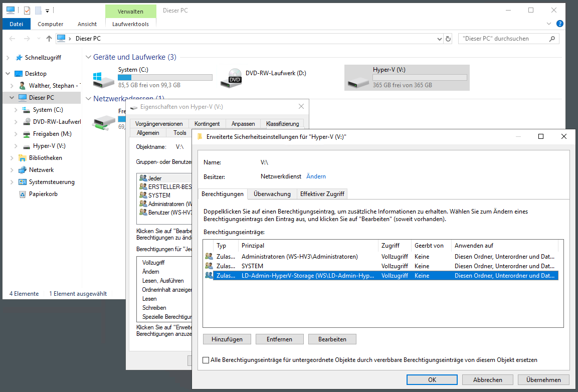This screenshot has width=578, height=392.
Task: Select the DVD-RW-Laufwerk (D:) drive icon
Action: 231,78
